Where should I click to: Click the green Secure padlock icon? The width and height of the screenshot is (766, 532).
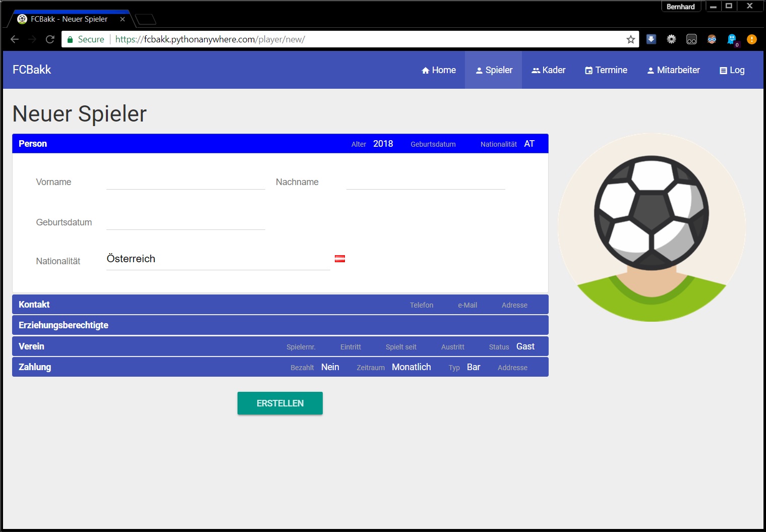(71, 39)
